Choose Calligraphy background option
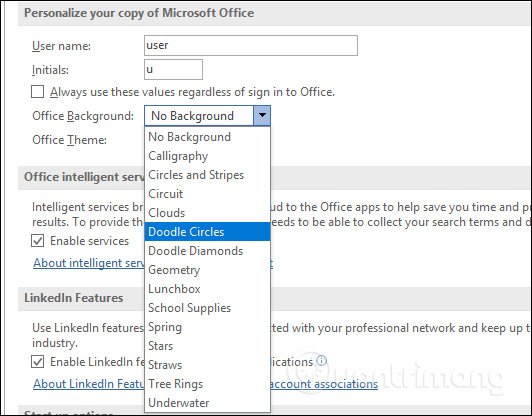Image resolution: width=532 pixels, height=416 pixels. click(207, 156)
